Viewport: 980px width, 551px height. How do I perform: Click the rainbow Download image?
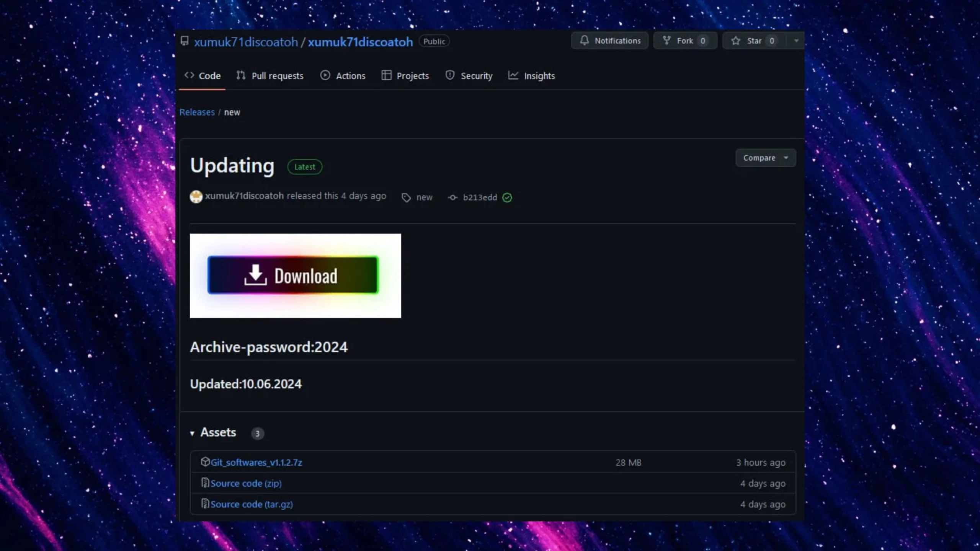pyautogui.click(x=295, y=275)
